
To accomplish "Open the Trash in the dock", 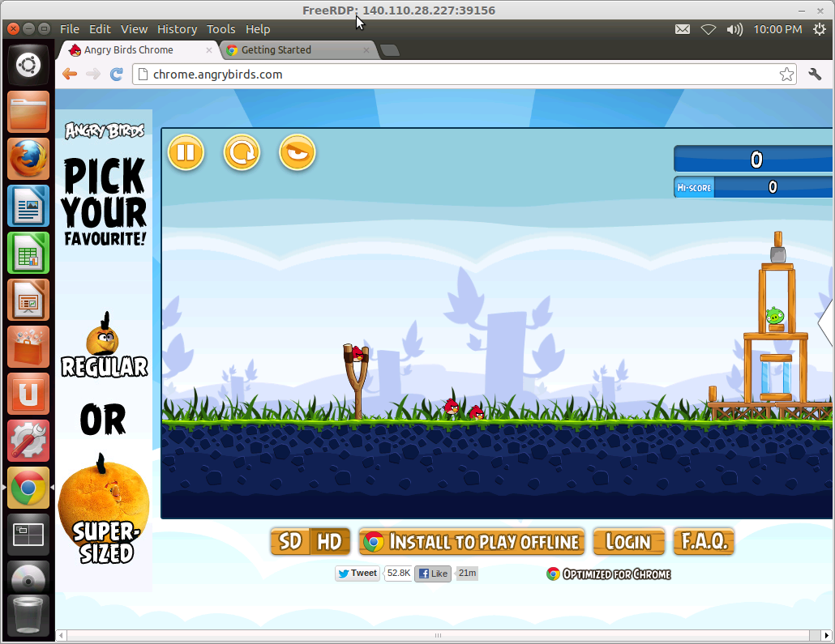I will coord(28,616).
